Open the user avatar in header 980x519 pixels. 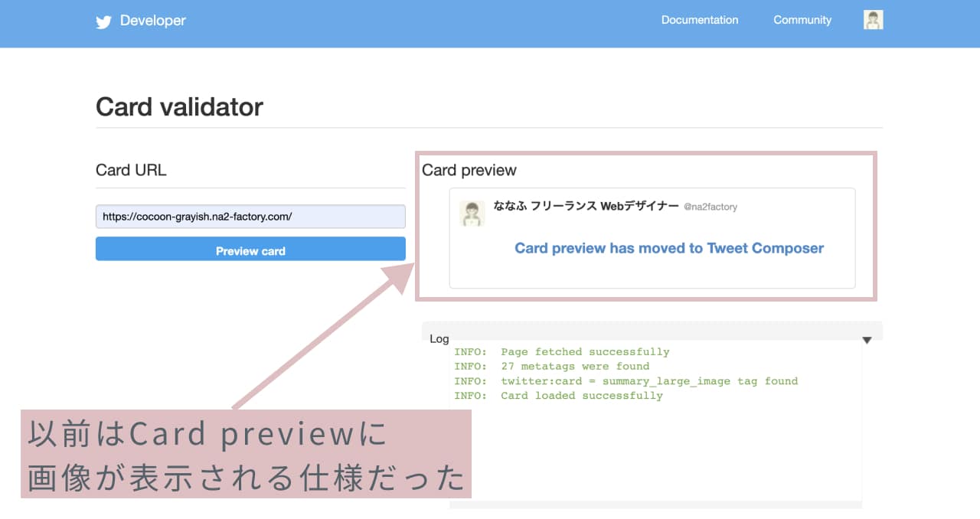point(874,20)
